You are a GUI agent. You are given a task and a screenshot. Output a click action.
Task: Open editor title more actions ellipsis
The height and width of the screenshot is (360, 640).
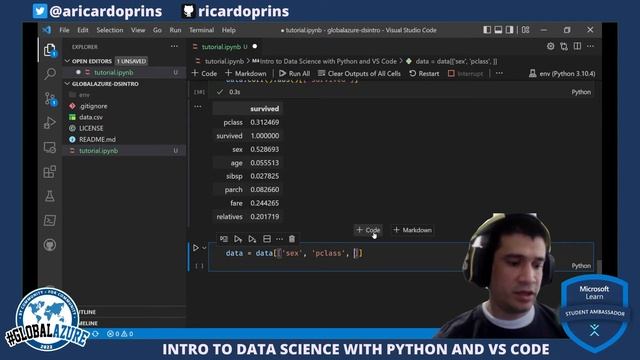[591, 47]
